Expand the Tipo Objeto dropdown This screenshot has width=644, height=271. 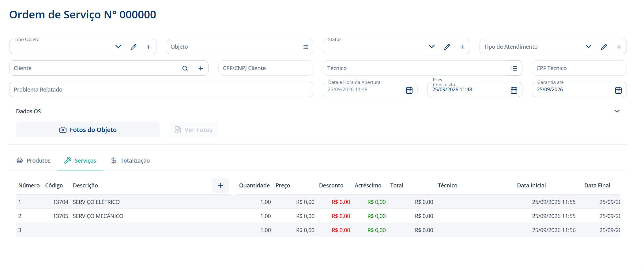pyautogui.click(x=118, y=47)
